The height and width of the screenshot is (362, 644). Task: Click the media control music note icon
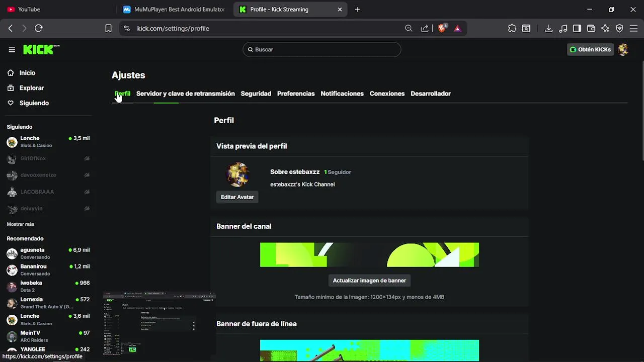563,29
